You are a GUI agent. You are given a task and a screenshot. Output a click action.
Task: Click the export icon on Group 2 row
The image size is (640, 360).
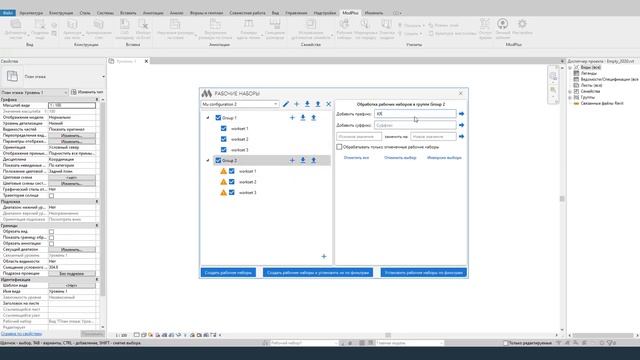click(313, 160)
